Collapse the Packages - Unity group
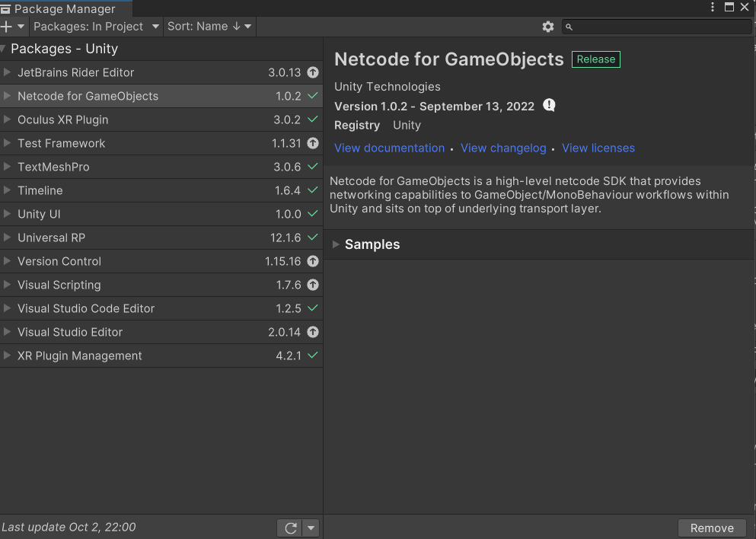Image resolution: width=756 pixels, height=539 pixels. pyautogui.click(x=3, y=49)
